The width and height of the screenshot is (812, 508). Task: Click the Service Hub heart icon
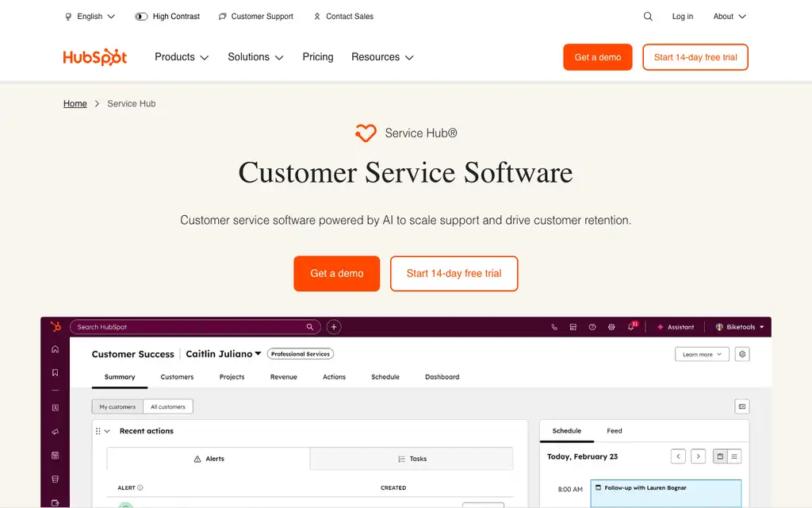(x=366, y=133)
